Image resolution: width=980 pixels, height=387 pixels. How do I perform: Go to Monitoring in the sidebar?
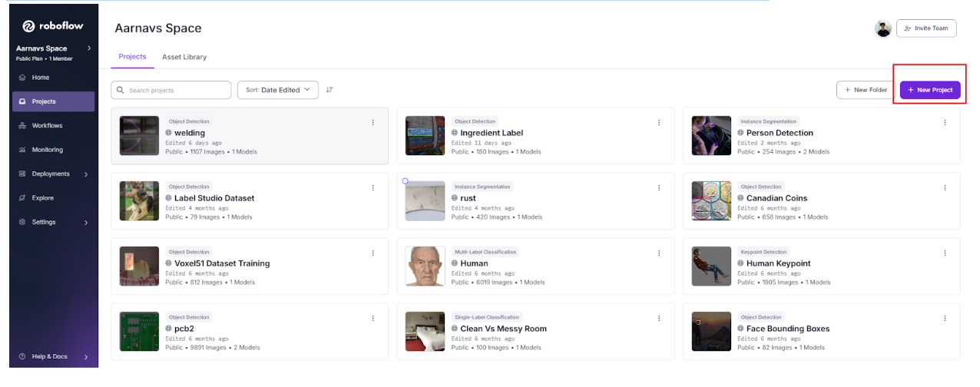(x=47, y=150)
